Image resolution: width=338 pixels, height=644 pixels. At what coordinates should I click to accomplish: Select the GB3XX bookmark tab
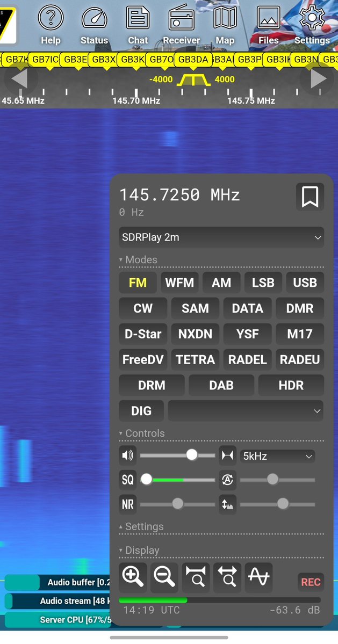[104, 59]
